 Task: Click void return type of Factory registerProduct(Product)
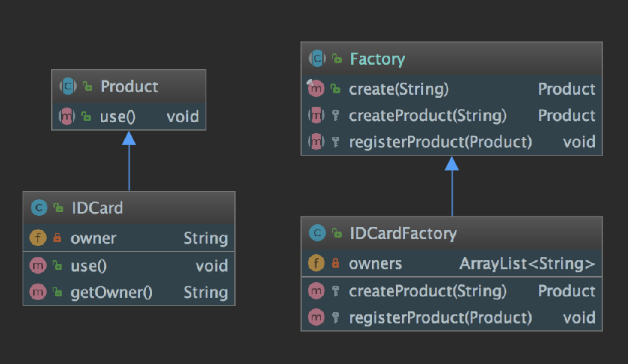pyautogui.click(x=579, y=142)
